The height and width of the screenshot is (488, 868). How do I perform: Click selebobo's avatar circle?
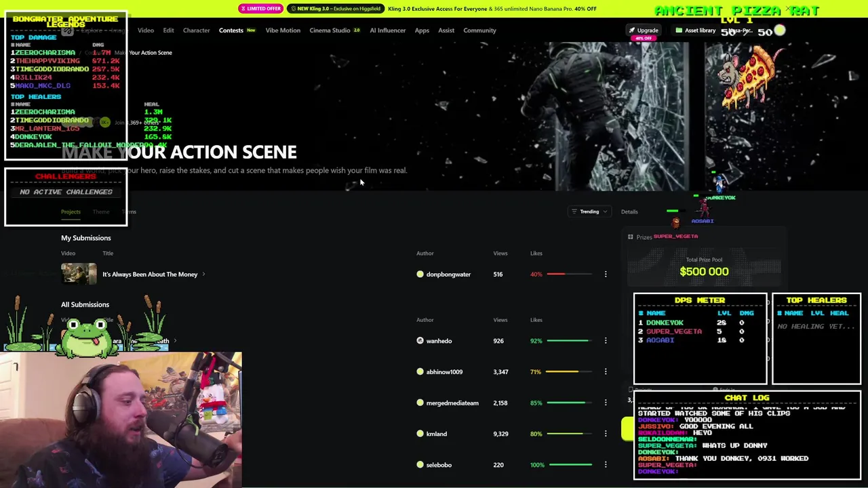click(420, 465)
